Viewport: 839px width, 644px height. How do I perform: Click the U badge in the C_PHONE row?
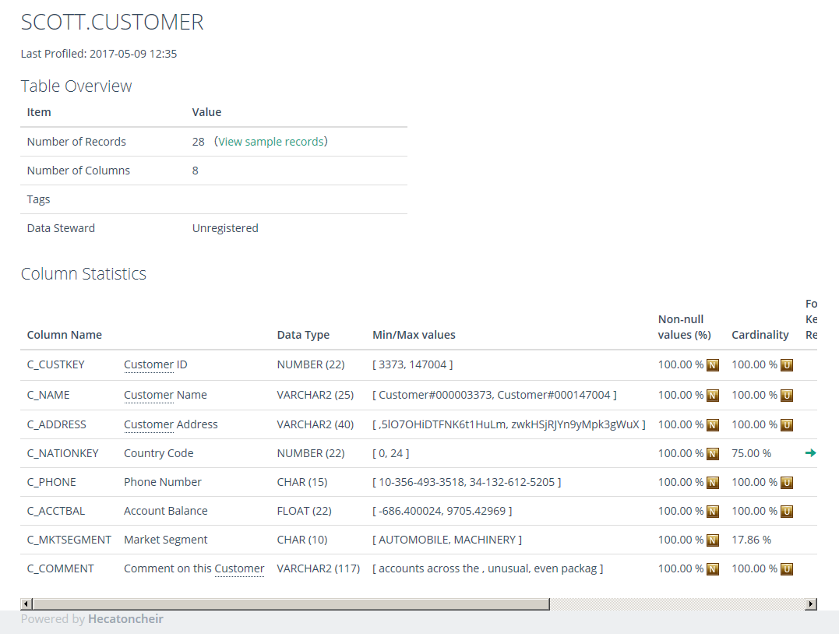[786, 483]
